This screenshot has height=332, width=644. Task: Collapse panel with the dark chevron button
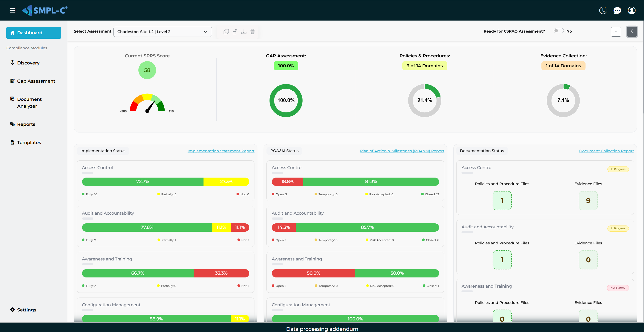point(632,32)
